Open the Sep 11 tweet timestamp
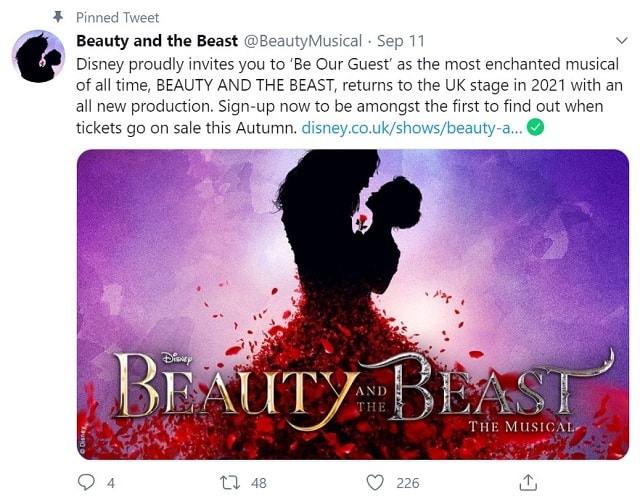Screen dimensions: 640x499 point(400,41)
